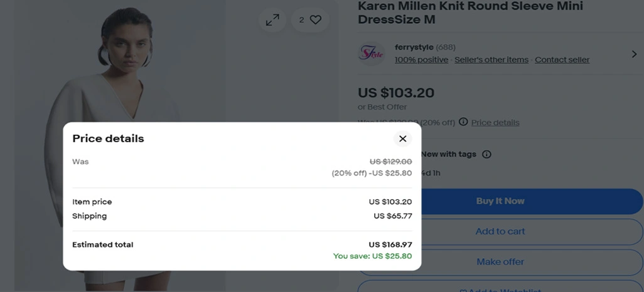Click info icon beside Price details link

pyautogui.click(x=463, y=122)
